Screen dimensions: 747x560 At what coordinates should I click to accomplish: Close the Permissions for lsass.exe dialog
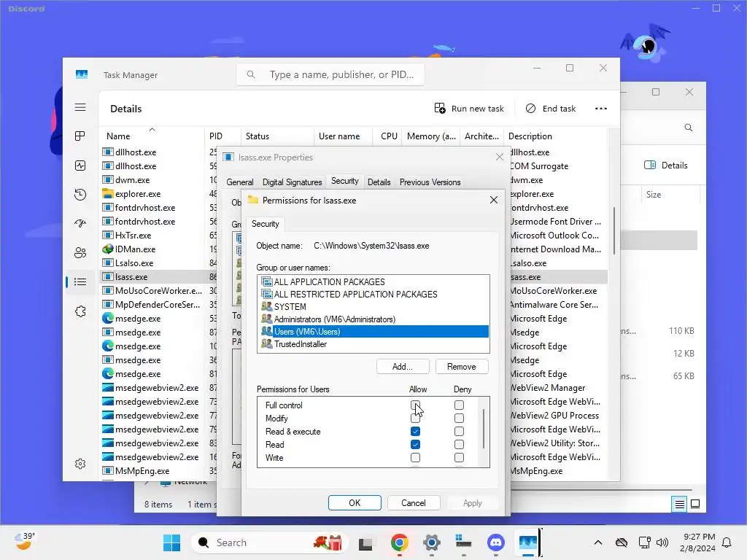click(x=494, y=200)
